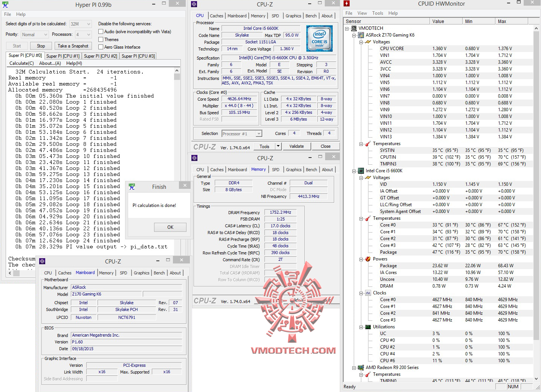The height and width of the screenshot is (392, 541).
Task: Click the thermometer icon above SYSTIN row
Action: pos(368,144)
